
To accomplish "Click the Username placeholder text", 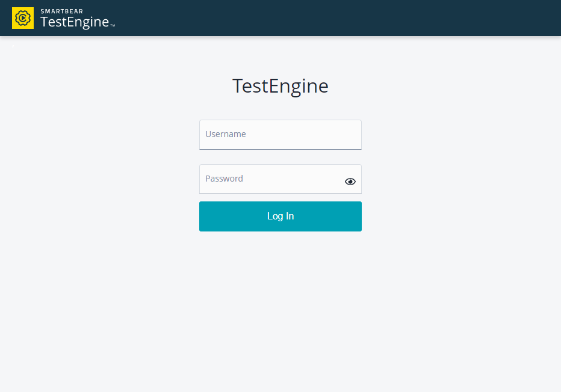I will (x=225, y=134).
